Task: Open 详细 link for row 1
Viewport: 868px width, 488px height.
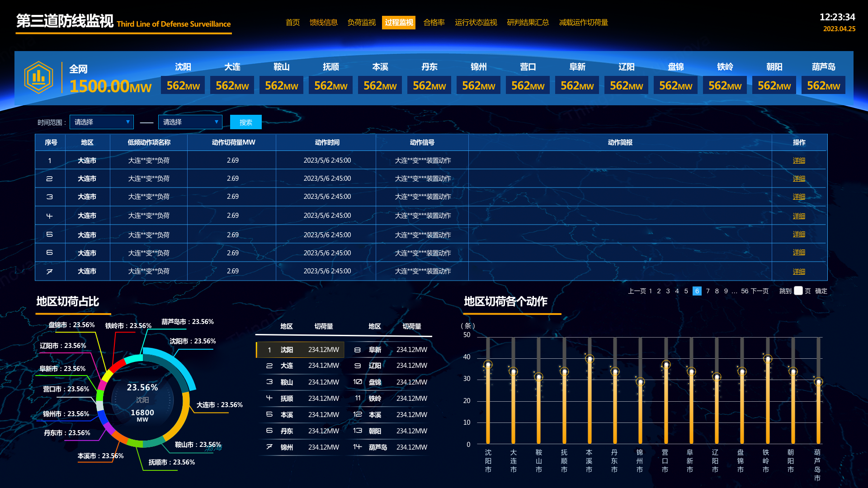Action: point(799,161)
